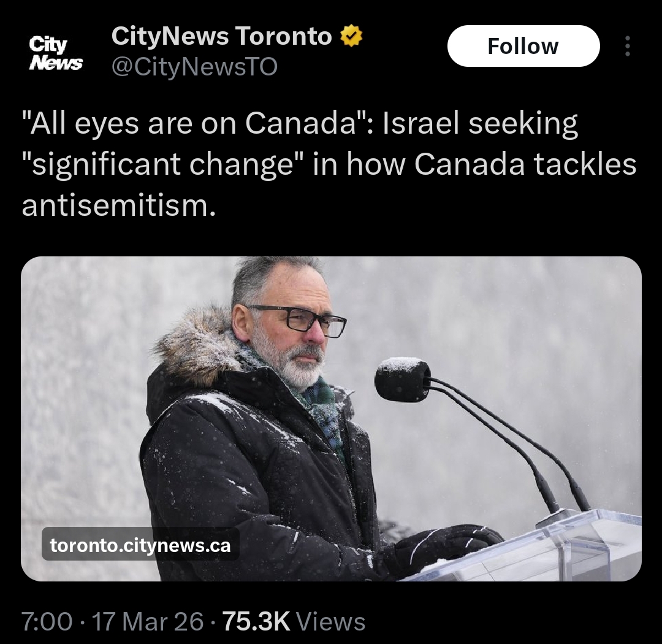Open the article preview photo card
The height and width of the screenshot is (644, 662).
click(x=331, y=418)
